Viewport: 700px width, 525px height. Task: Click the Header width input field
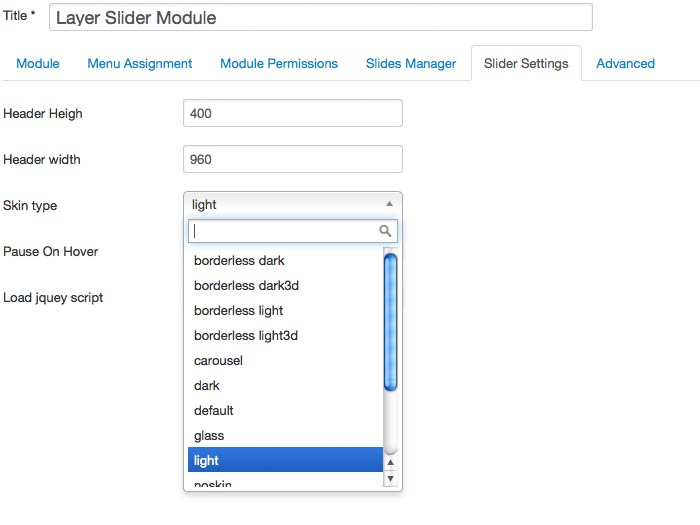coord(293,160)
